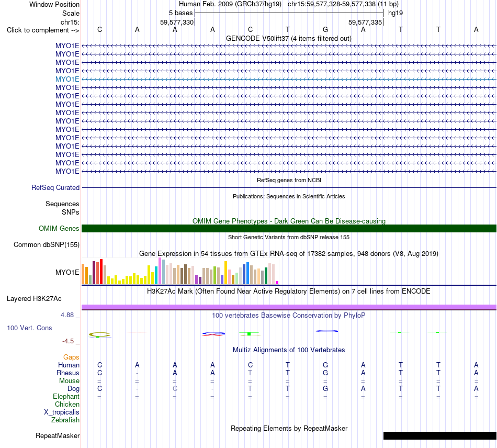Viewport: 497px width, 448px height.
Task: Click the magenta last bar in GTEx chart
Action: pos(277,283)
